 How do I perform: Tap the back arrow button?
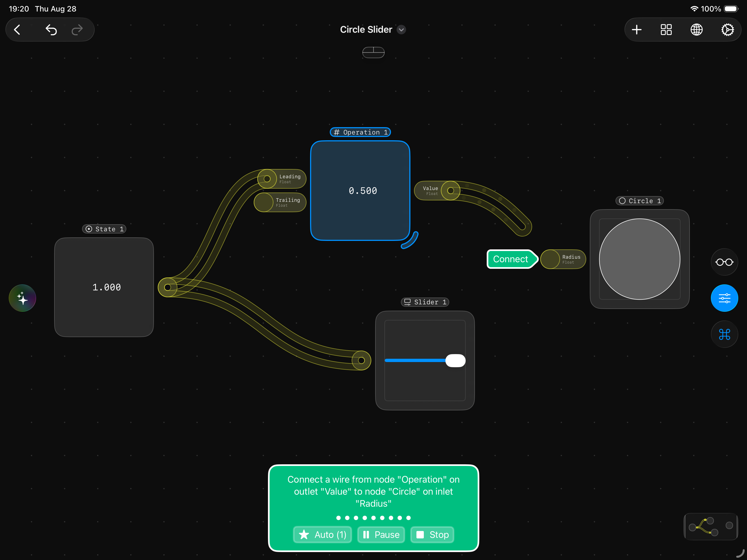(17, 30)
